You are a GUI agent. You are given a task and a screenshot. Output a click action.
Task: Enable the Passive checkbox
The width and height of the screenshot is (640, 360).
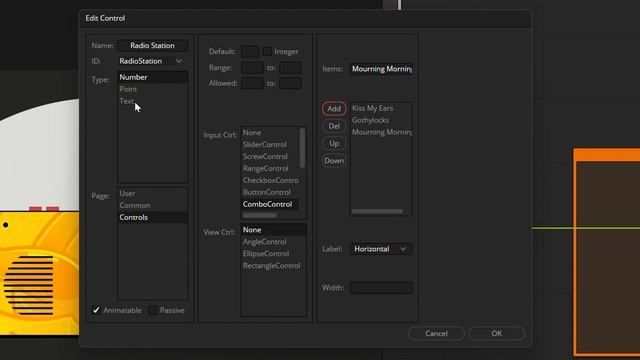click(153, 310)
